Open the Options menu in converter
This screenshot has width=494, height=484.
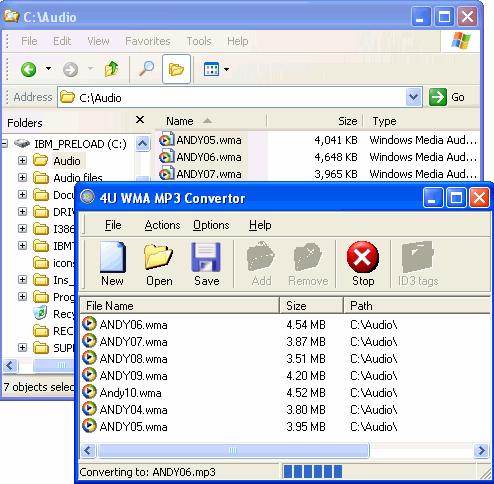pyautogui.click(x=211, y=225)
